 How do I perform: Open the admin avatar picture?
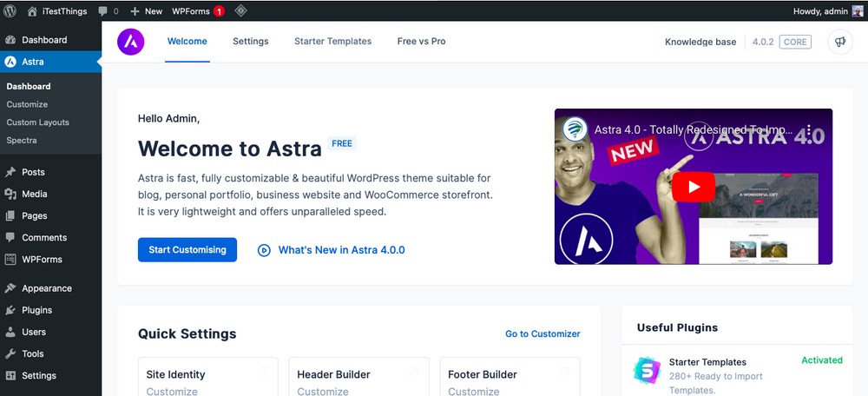(x=857, y=10)
